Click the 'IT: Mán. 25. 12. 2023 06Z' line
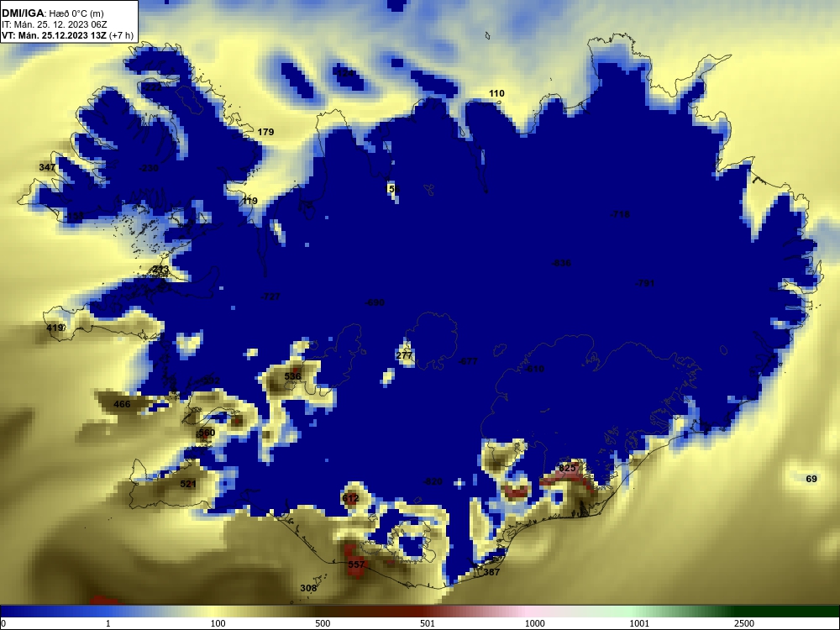 tap(54, 24)
